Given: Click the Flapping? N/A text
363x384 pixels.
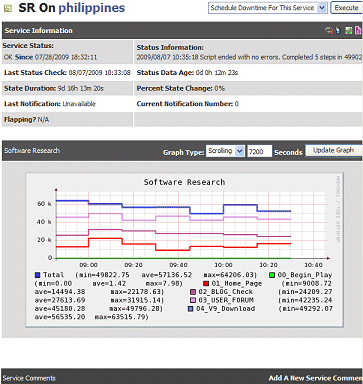Looking at the screenshot, I should coord(26,119).
